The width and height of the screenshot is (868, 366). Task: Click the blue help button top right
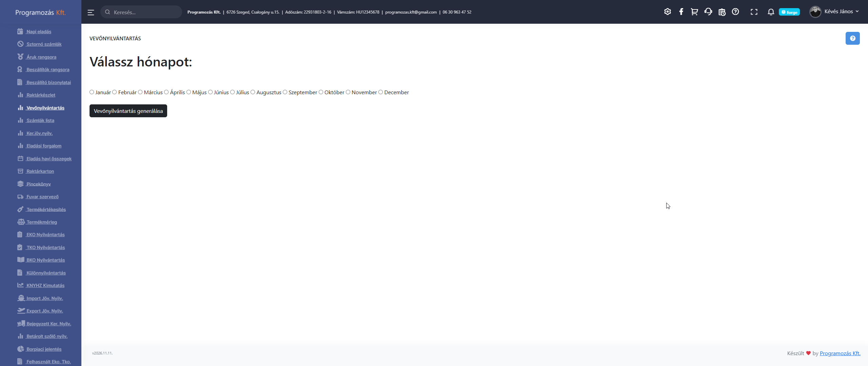(x=852, y=38)
